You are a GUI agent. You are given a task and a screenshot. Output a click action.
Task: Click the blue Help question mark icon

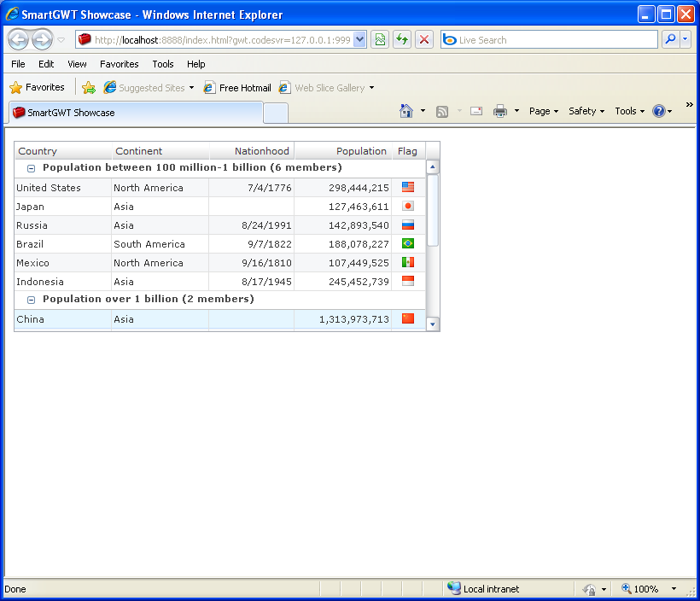click(659, 111)
